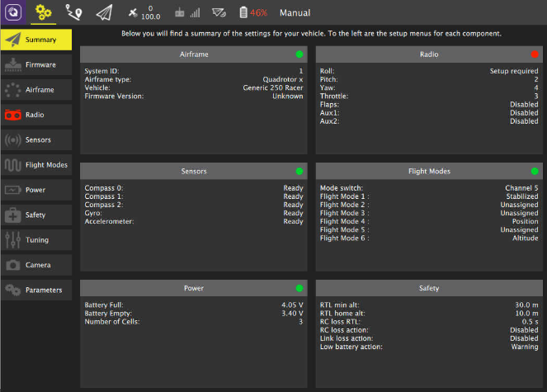Screen dimensions: 547x392
Task: Open the Parameters sidebar item
Action: pos(36,290)
